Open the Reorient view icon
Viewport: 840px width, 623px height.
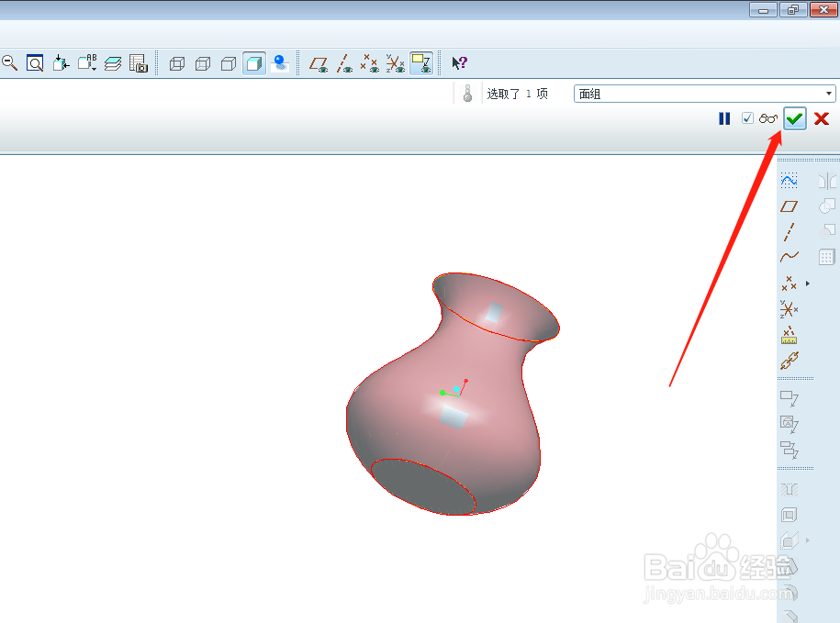(61, 63)
